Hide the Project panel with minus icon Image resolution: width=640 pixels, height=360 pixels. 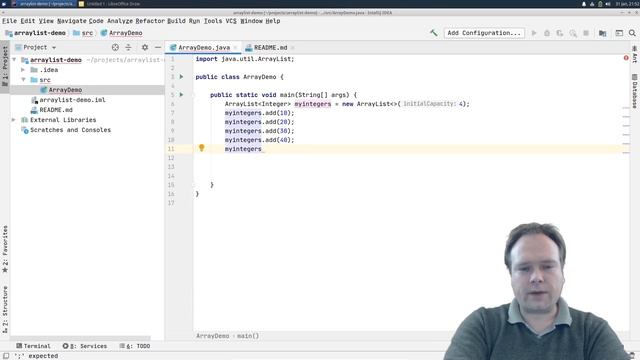click(158, 47)
